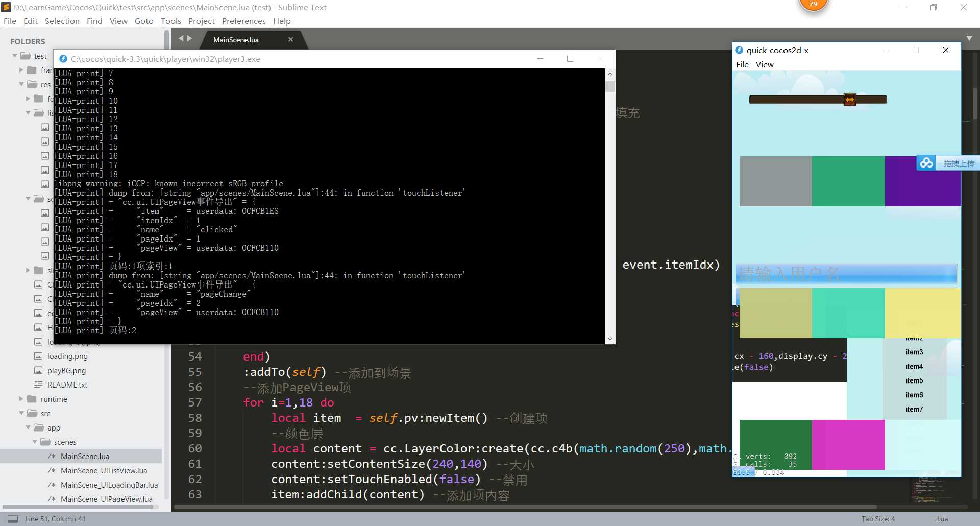980x526 pixels.
Task: Open playBG.png in the sidebar
Action: (x=66, y=371)
